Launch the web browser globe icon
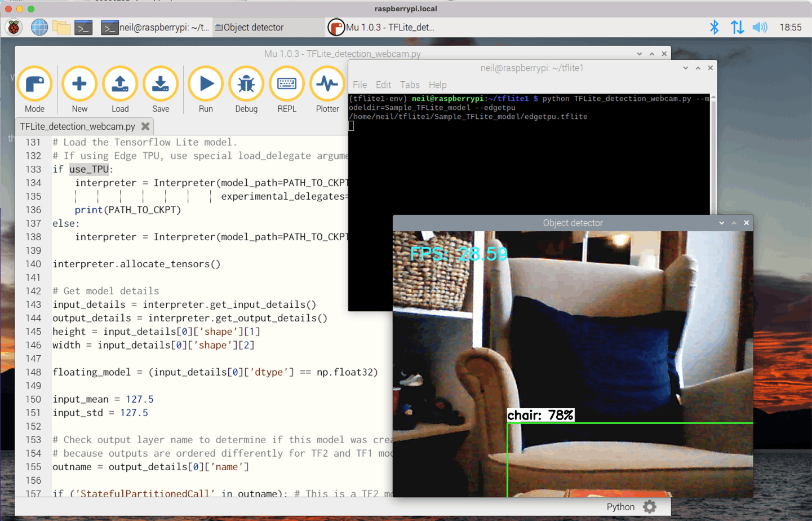812x521 pixels. 39,27
